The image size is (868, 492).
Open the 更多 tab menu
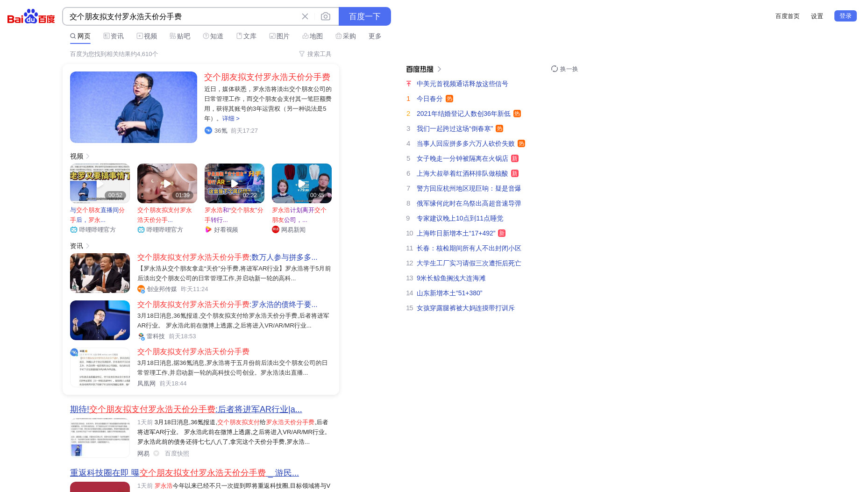point(375,36)
